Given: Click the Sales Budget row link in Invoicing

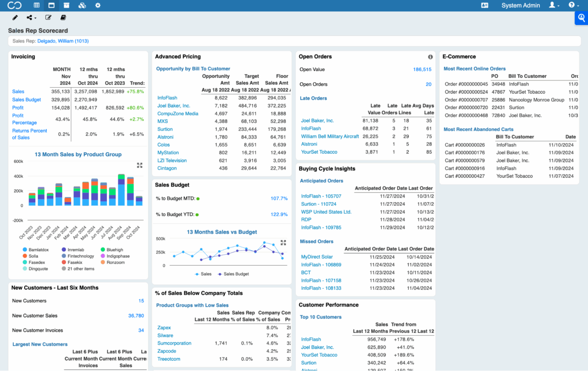Looking at the screenshot, I should click(x=26, y=100).
